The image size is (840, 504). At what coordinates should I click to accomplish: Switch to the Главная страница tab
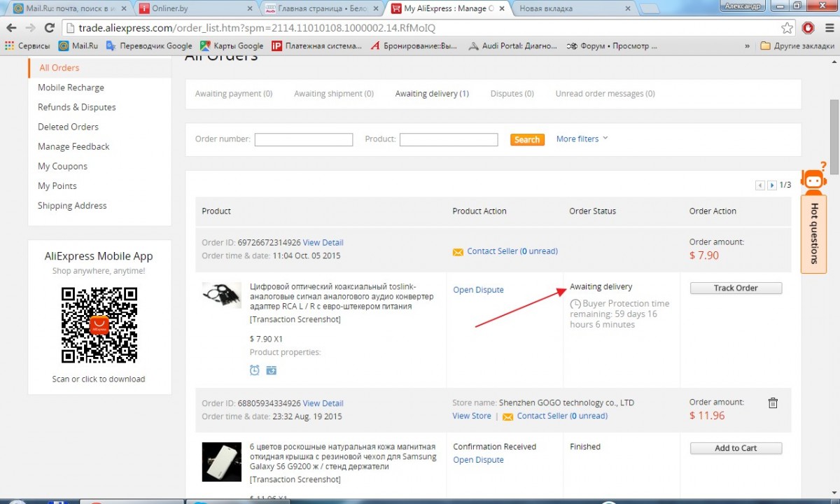(x=322, y=8)
